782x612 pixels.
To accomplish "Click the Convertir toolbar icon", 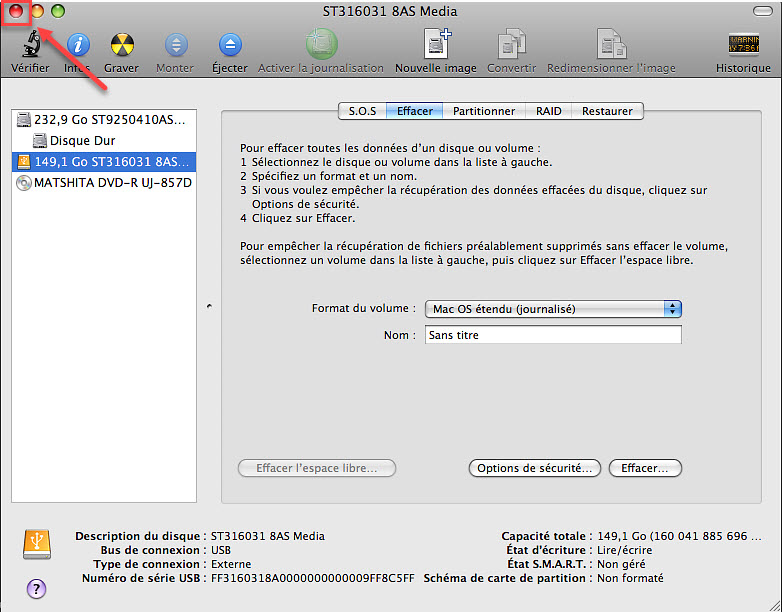I will [x=511, y=45].
